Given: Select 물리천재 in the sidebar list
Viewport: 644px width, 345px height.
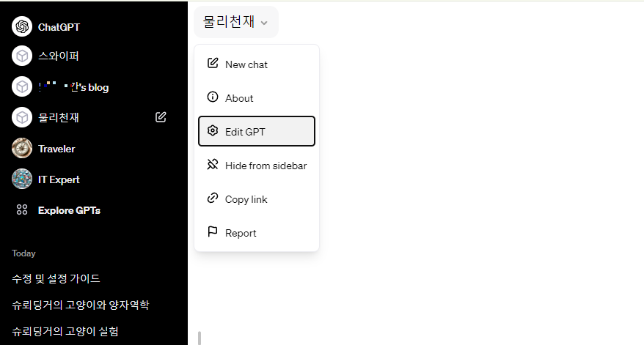Looking at the screenshot, I should (59, 117).
